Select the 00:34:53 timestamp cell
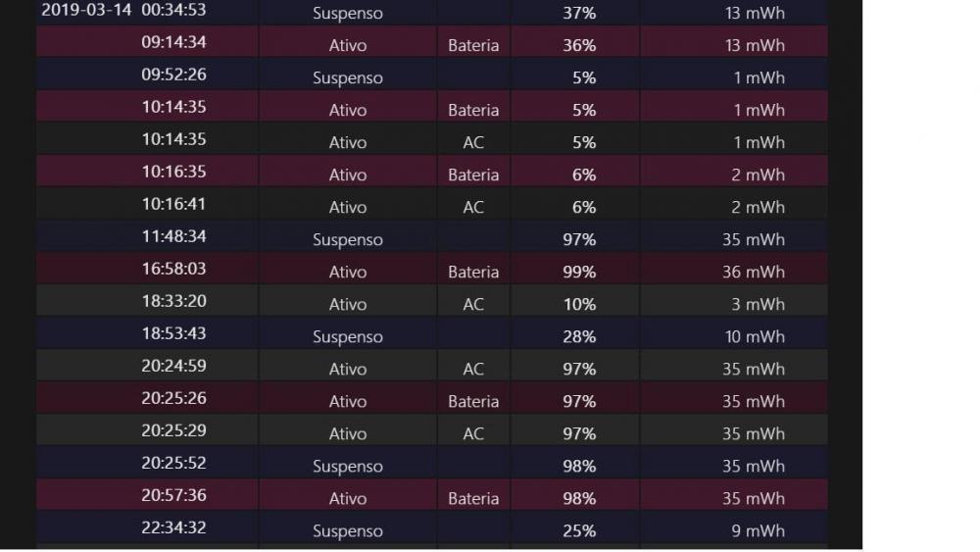The width and height of the screenshot is (980, 552). click(173, 10)
